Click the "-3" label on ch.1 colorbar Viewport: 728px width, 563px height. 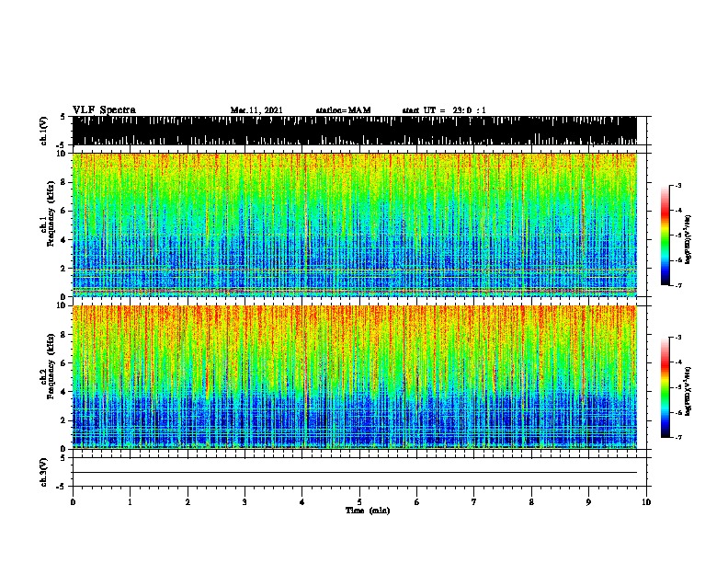678,185
